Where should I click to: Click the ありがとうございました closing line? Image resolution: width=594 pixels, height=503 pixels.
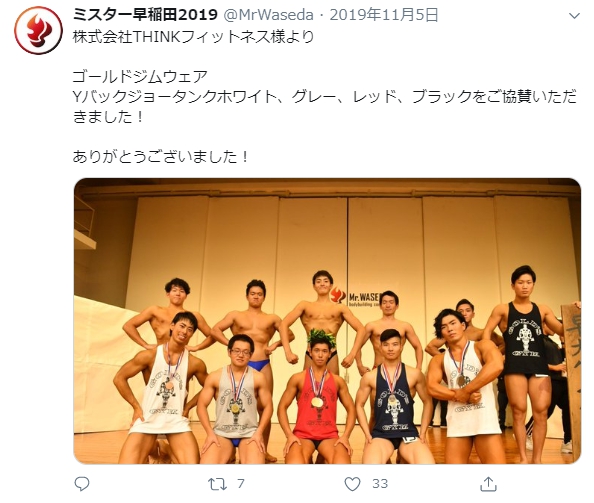[161, 156]
